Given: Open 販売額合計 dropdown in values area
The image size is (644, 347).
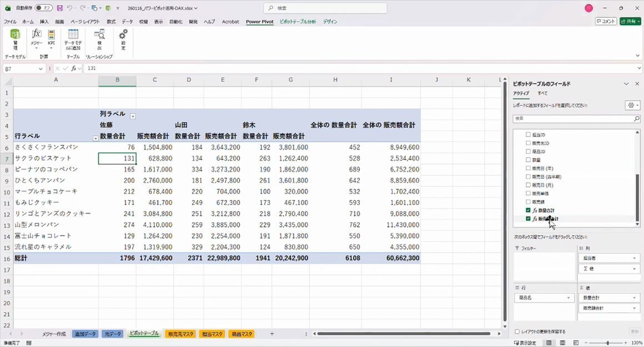Looking at the screenshot, I should tap(635, 308).
